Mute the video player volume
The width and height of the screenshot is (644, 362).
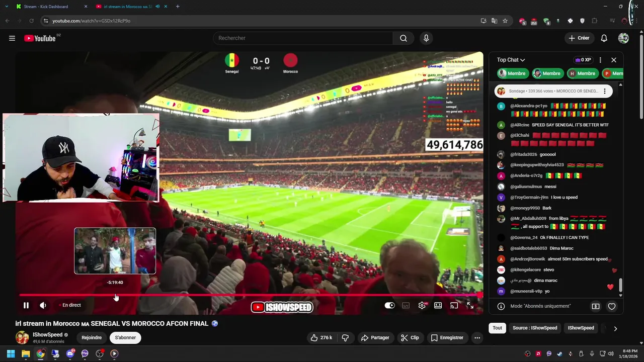[43, 305]
